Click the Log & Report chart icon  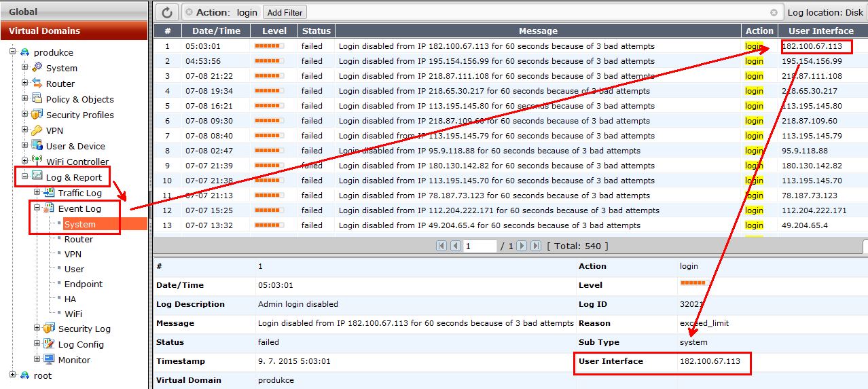pos(37,177)
